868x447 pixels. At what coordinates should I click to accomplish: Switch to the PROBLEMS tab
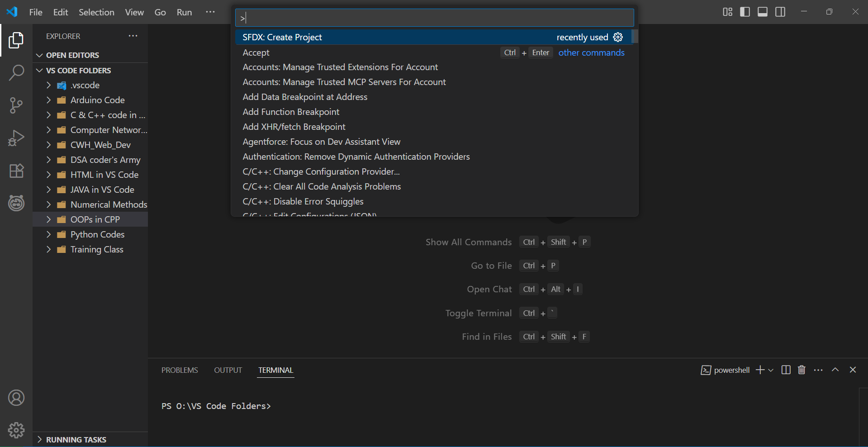(x=180, y=370)
